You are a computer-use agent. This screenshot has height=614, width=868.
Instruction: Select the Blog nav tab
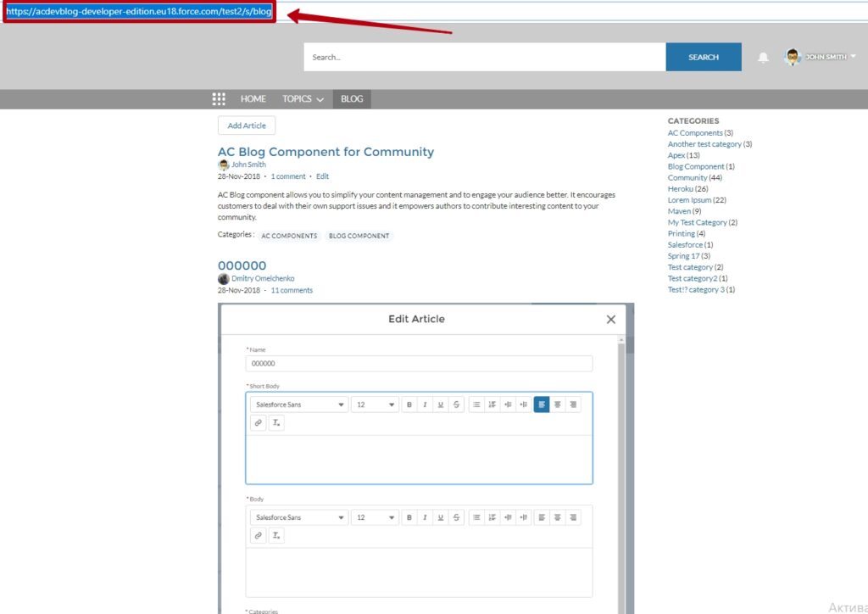(x=352, y=99)
